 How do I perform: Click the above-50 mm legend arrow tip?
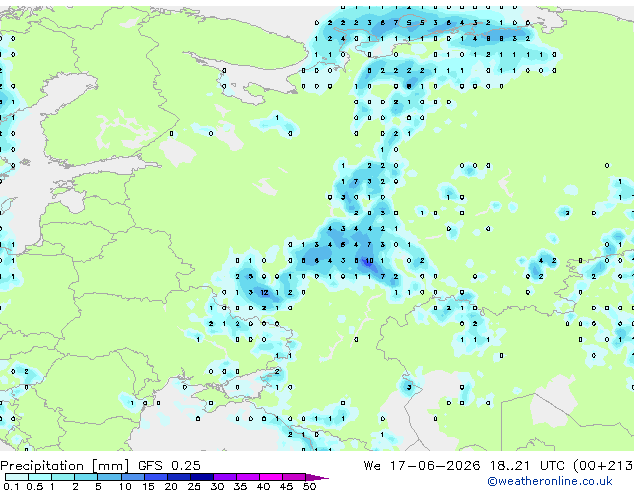click(x=317, y=478)
